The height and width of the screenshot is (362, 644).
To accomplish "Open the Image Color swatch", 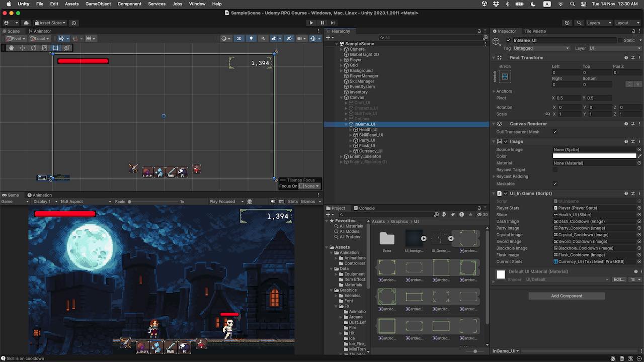I will click(594, 156).
